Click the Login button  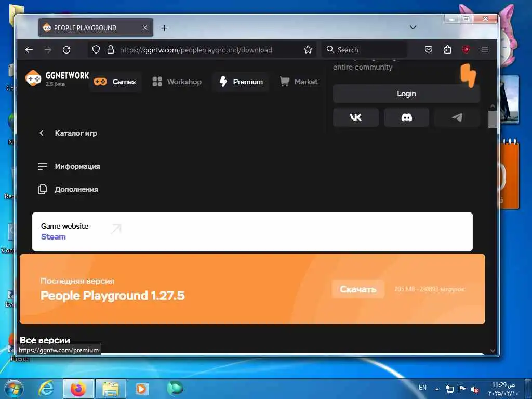406,94
